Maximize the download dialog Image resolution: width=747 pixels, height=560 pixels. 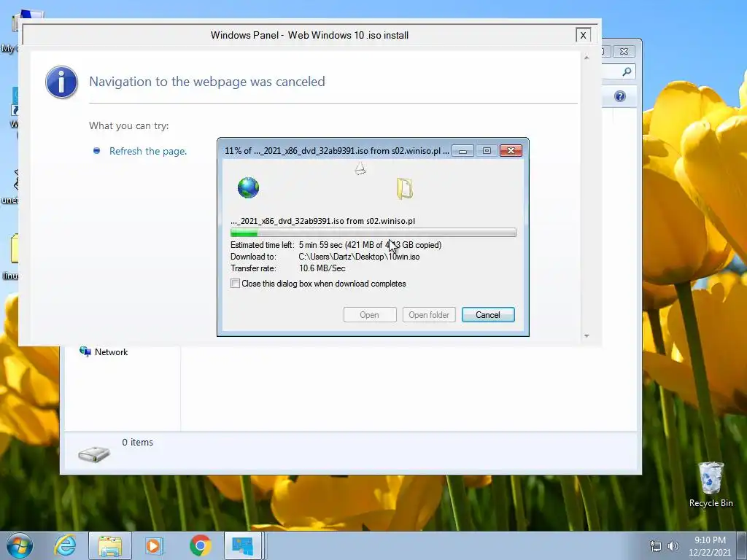click(487, 151)
